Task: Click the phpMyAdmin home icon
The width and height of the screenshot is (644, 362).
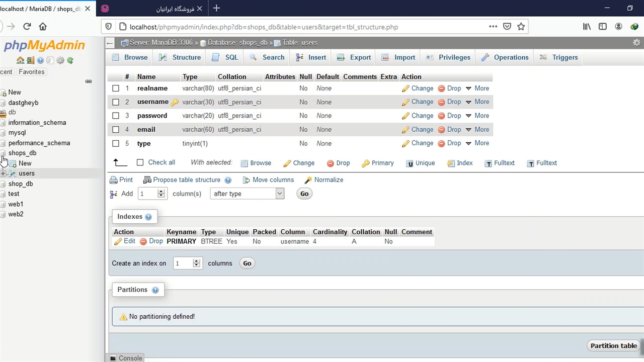Action: [x=20, y=60]
